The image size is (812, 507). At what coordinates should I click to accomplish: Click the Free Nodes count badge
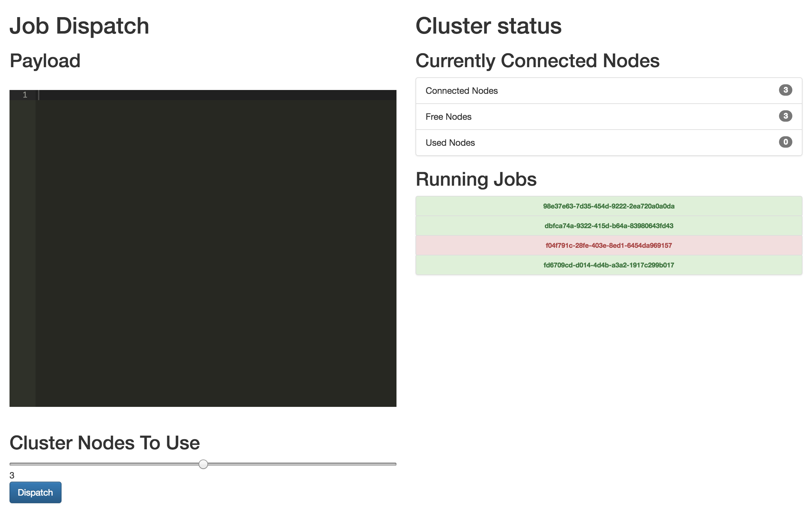pos(785,116)
